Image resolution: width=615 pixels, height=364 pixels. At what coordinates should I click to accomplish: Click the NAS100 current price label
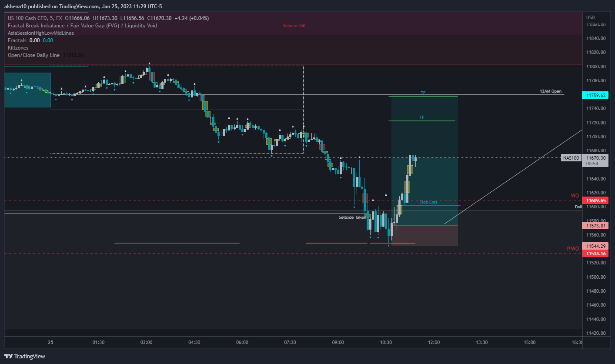point(571,158)
